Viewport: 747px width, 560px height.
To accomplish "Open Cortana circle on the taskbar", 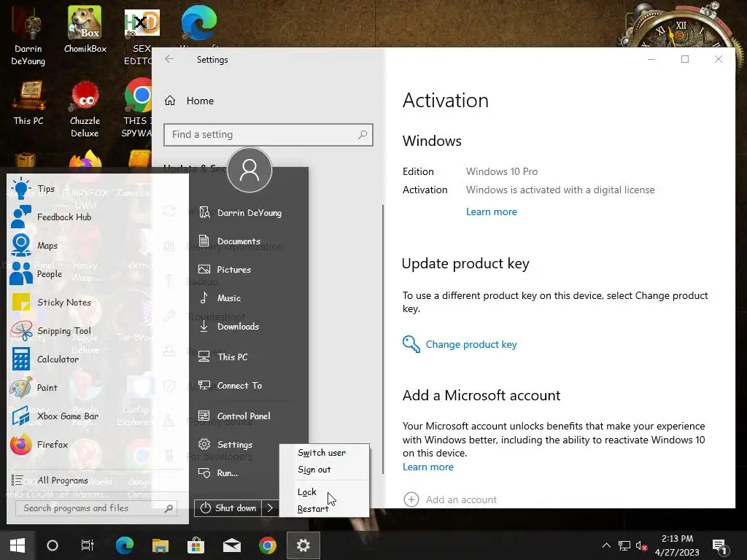I will point(53,545).
